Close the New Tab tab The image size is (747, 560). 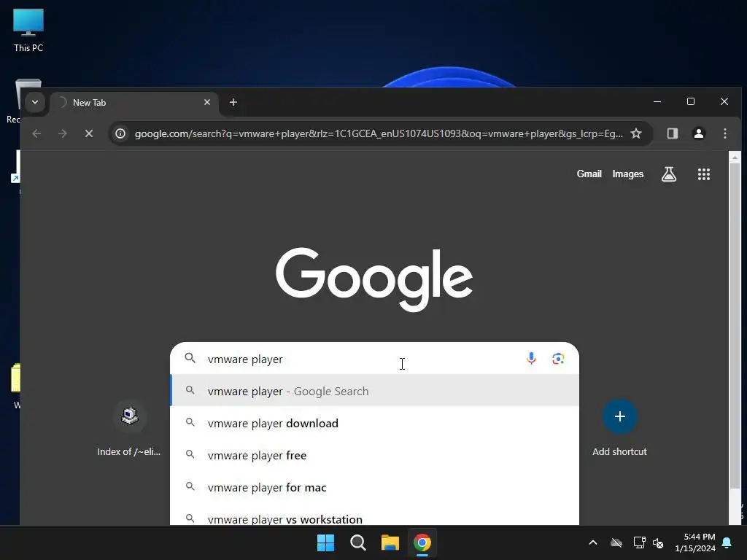pyautogui.click(x=206, y=102)
